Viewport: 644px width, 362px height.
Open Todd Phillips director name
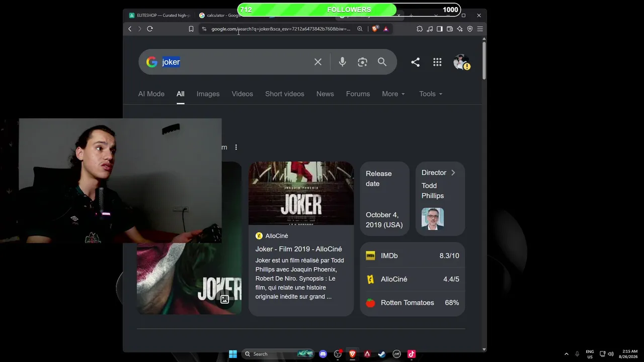(433, 191)
